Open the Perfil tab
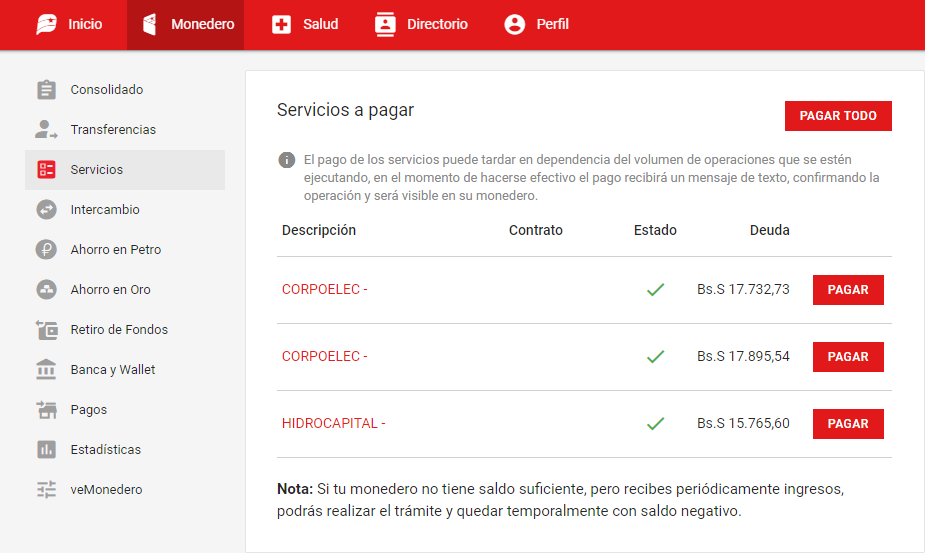The image size is (925, 553). pyautogui.click(x=536, y=24)
